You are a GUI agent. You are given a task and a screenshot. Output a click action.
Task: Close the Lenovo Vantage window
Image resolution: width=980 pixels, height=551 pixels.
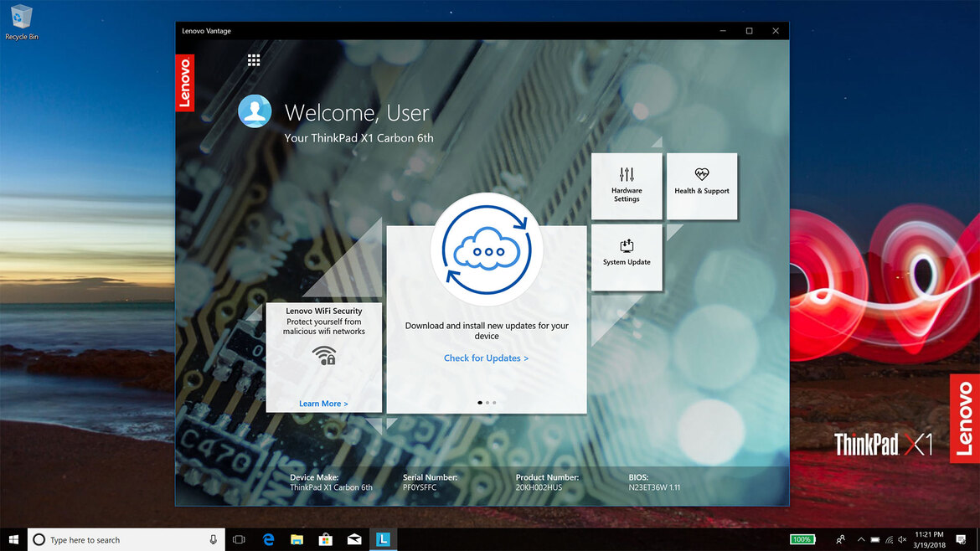[x=776, y=31]
